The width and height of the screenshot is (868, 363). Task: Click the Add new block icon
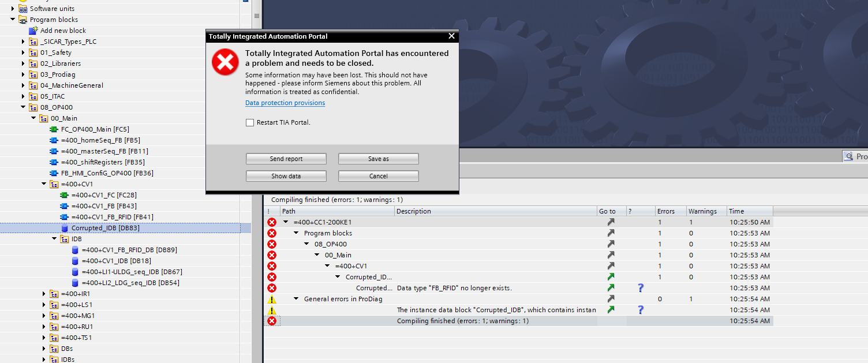tap(33, 31)
